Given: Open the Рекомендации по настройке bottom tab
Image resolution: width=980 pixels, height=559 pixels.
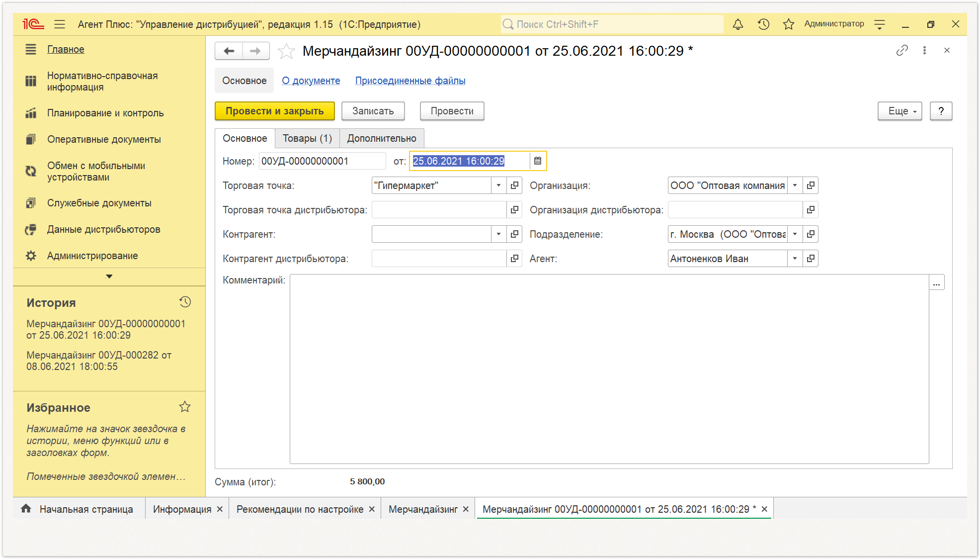Looking at the screenshot, I should click(x=300, y=509).
